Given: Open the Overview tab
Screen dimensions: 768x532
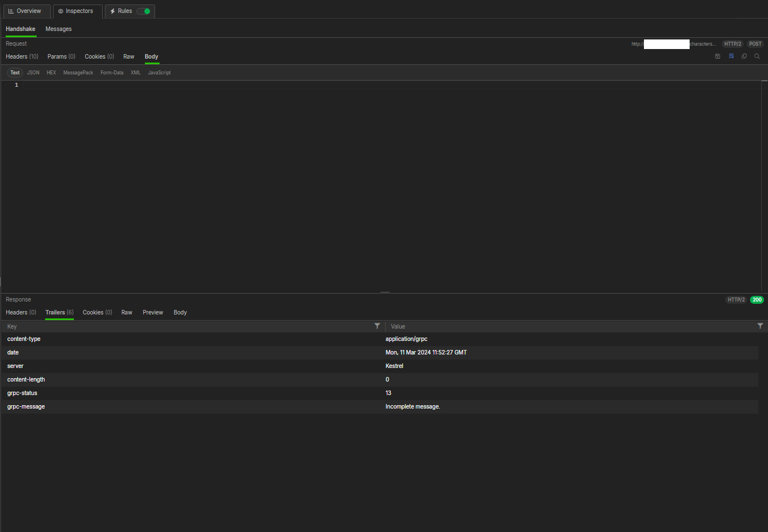Looking at the screenshot, I should pyautogui.click(x=25, y=11).
